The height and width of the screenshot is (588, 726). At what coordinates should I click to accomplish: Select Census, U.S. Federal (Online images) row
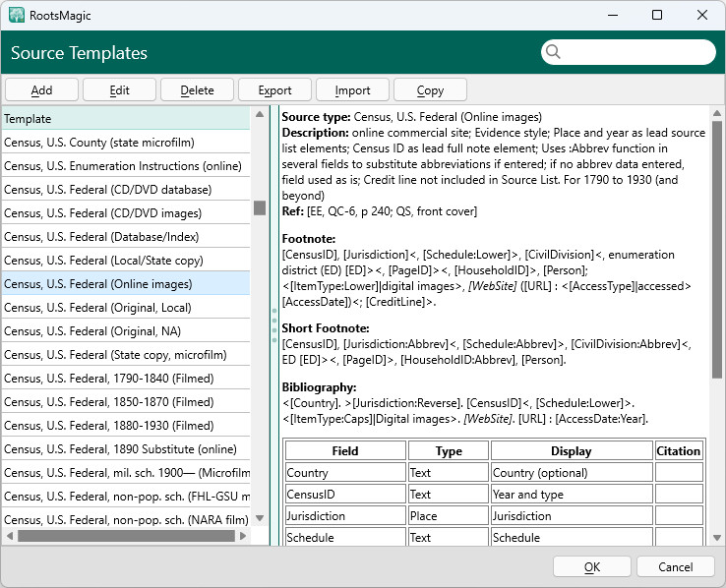pyautogui.click(x=126, y=283)
